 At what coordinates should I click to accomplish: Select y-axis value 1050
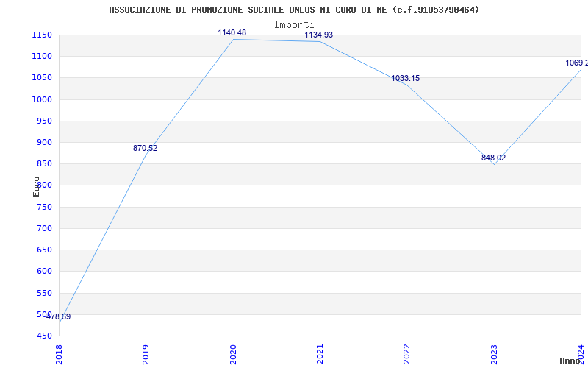click(x=42, y=78)
